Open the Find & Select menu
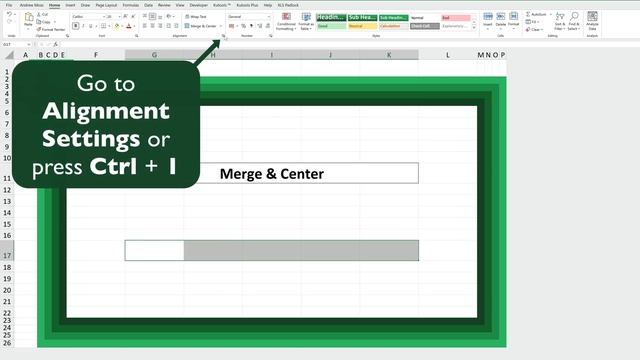This screenshot has height=360, width=640. point(573,21)
